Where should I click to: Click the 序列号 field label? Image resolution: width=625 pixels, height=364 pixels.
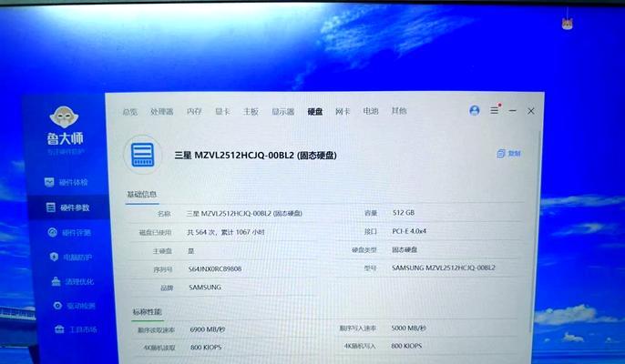pyautogui.click(x=163, y=269)
